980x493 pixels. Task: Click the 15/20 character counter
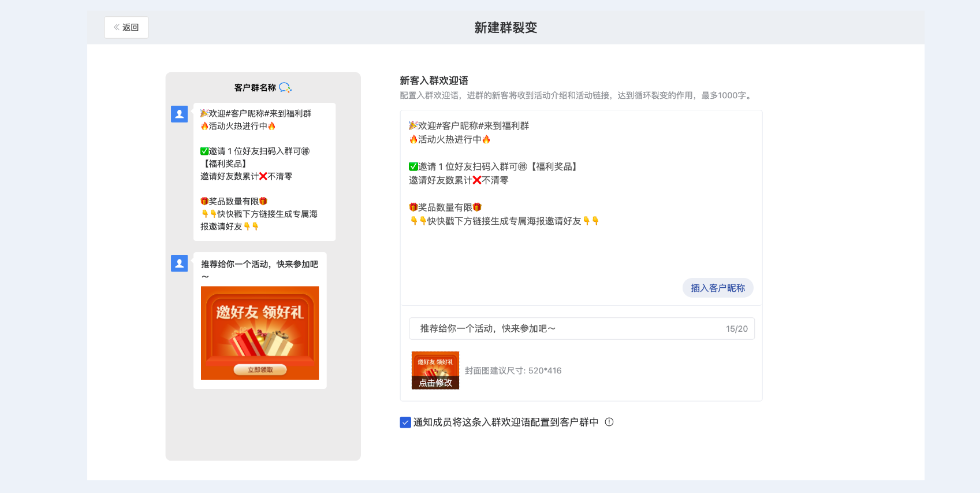[x=737, y=329]
